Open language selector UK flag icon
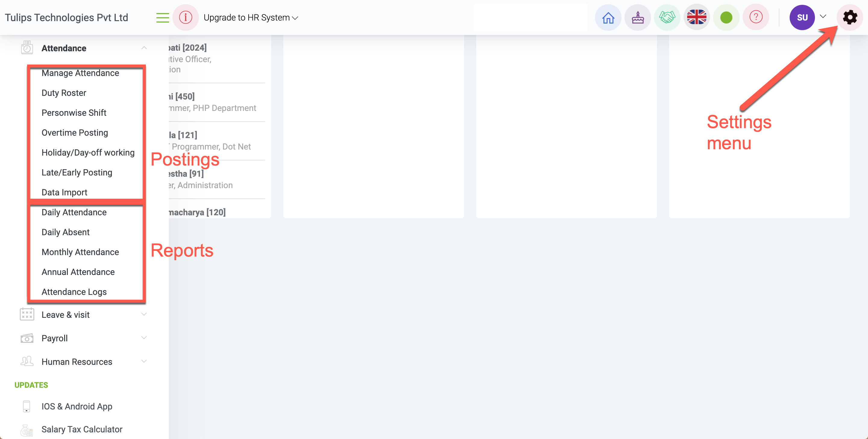This screenshot has height=439, width=868. point(697,17)
